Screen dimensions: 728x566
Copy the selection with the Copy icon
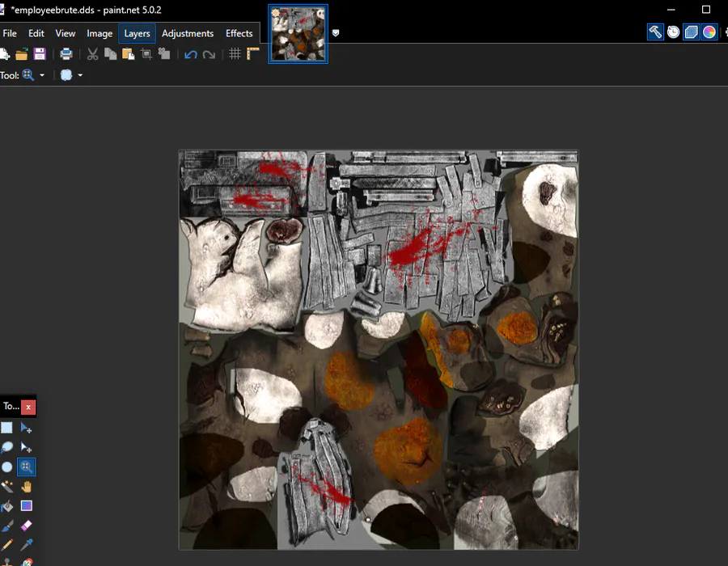(x=111, y=54)
